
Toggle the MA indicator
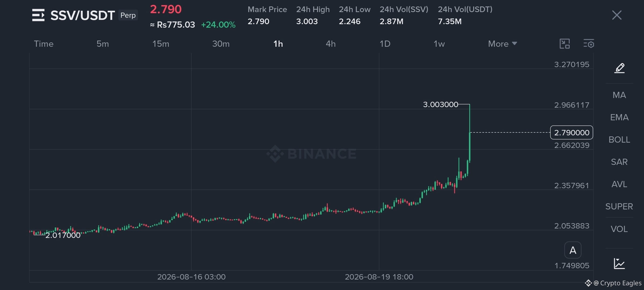tap(619, 95)
